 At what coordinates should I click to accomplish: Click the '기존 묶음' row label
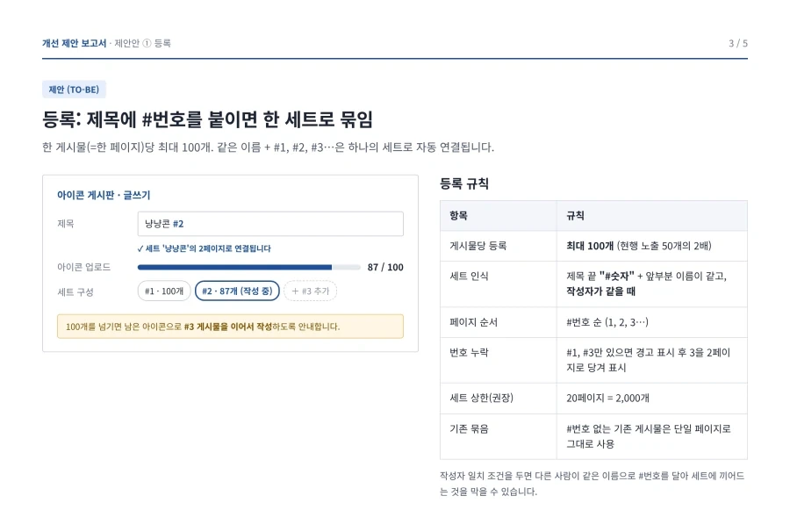pos(469,429)
